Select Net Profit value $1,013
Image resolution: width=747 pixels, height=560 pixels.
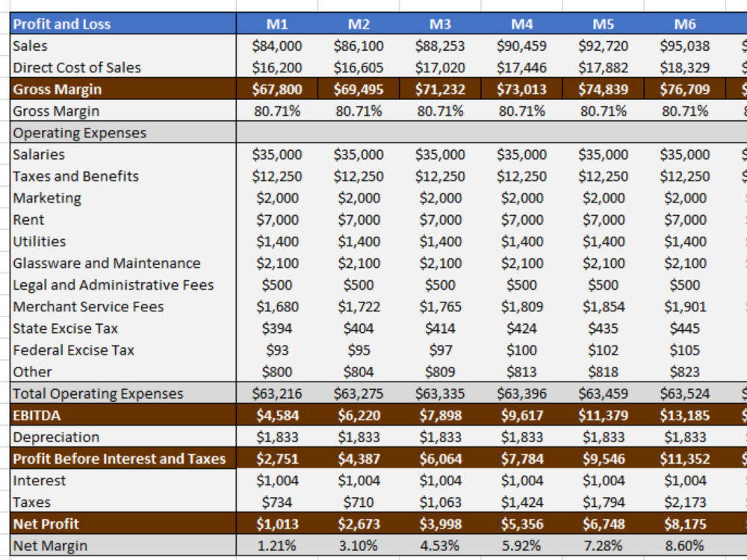[x=277, y=524]
